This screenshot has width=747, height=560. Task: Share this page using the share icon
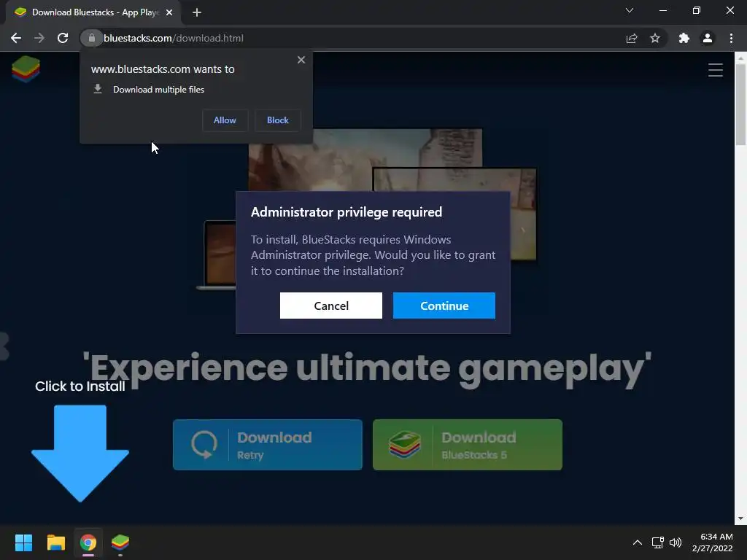coord(632,38)
